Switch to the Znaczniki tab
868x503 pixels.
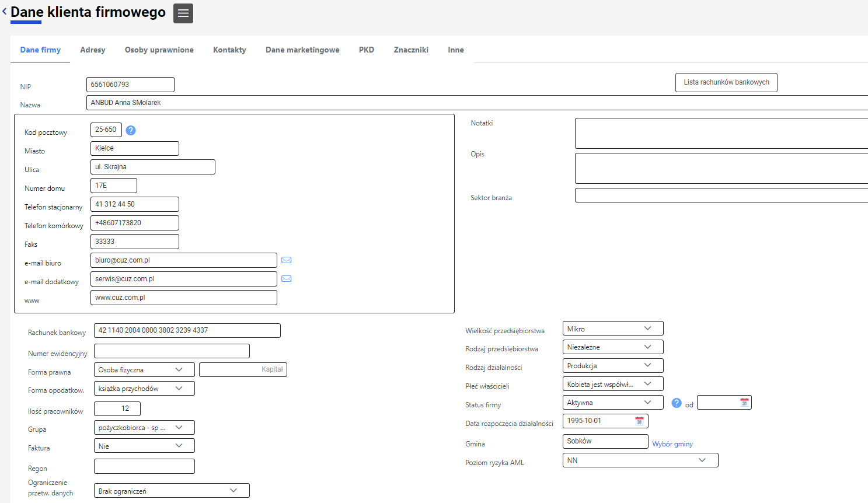pyautogui.click(x=411, y=50)
